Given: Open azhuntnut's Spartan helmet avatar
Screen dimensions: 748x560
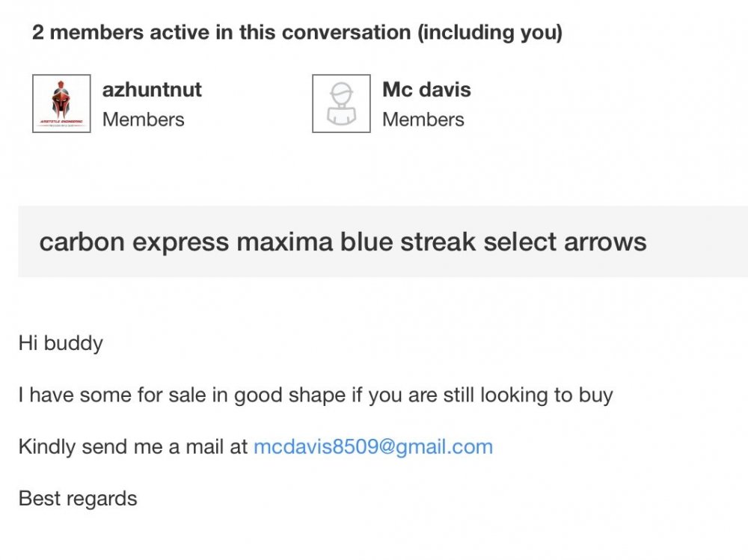Looking at the screenshot, I should pyautogui.click(x=61, y=103).
